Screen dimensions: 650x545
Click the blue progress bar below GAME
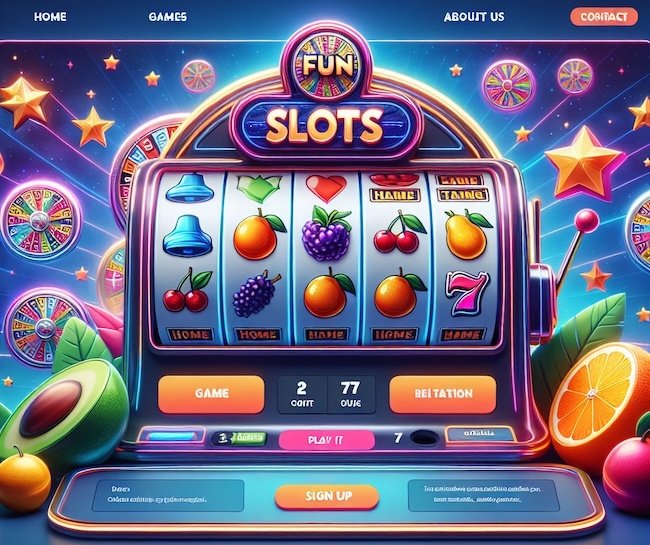tap(172, 436)
